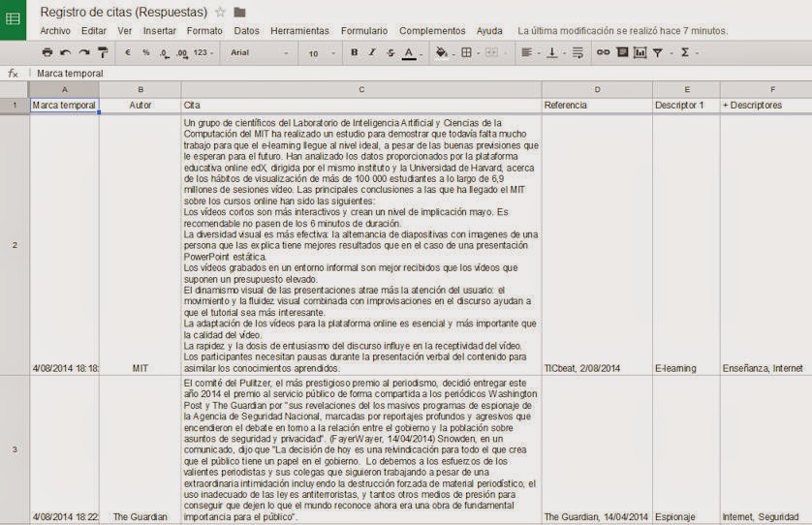Screen dimensions: 812x525
Task: Click the last modification time link
Action: click(x=622, y=31)
